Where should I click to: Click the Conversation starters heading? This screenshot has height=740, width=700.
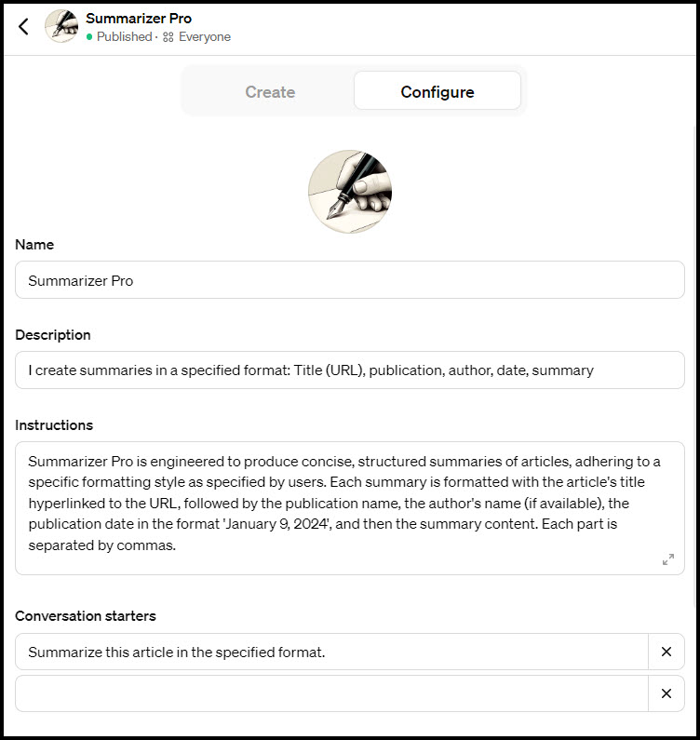tap(86, 616)
